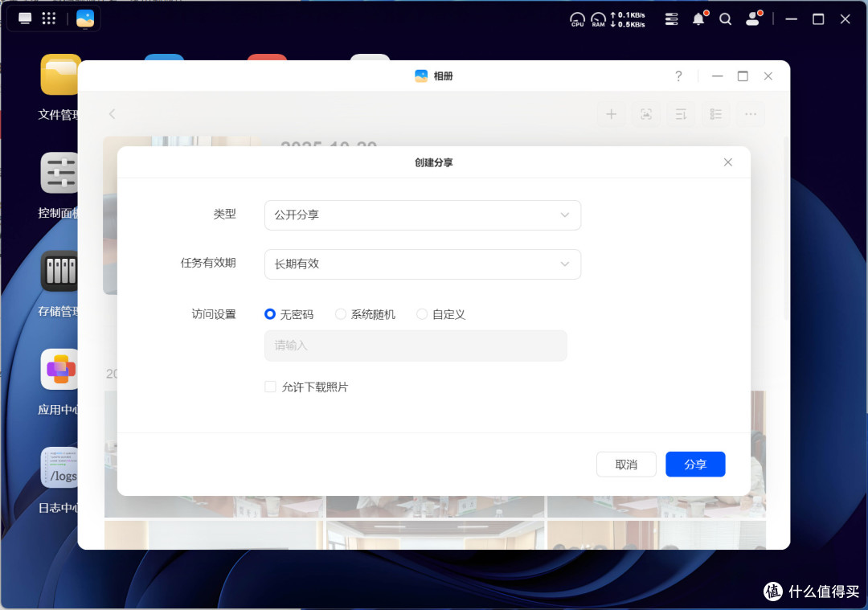Click the 请输入 password field
The image size is (868, 610).
(416, 346)
